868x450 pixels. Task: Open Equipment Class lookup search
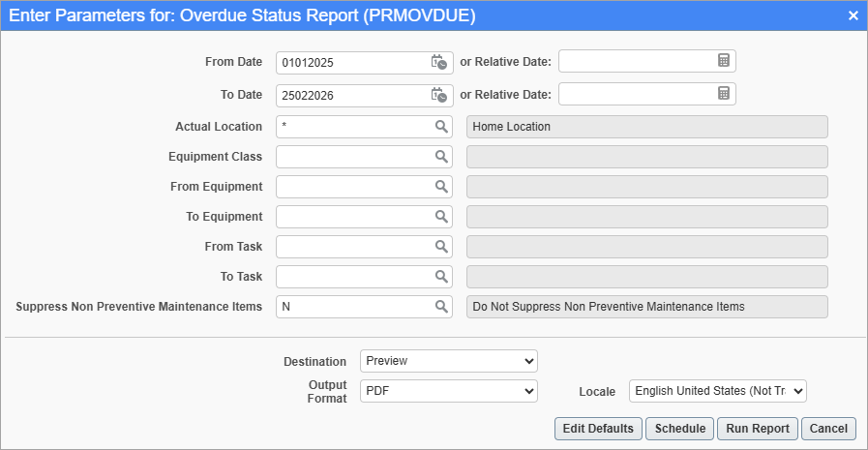[x=441, y=157]
